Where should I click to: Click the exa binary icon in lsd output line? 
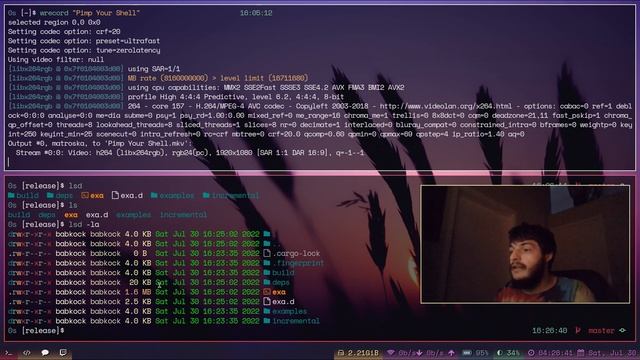pos(84,196)
